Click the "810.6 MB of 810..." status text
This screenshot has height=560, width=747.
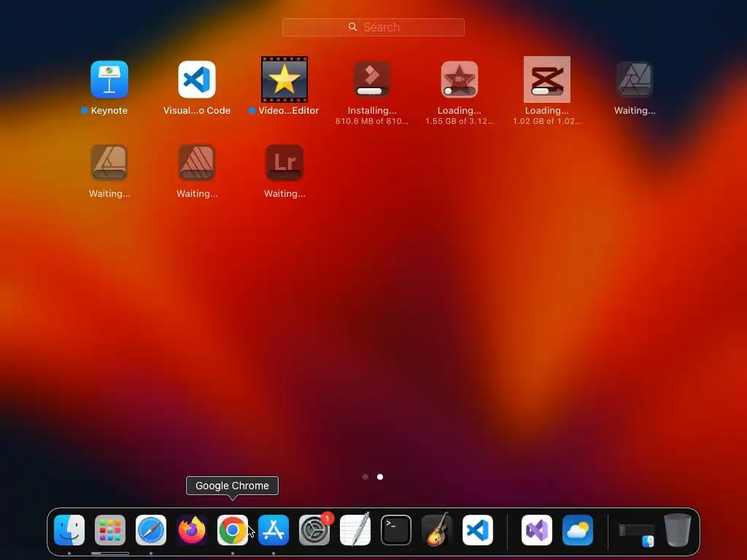(x=371, y=121)
